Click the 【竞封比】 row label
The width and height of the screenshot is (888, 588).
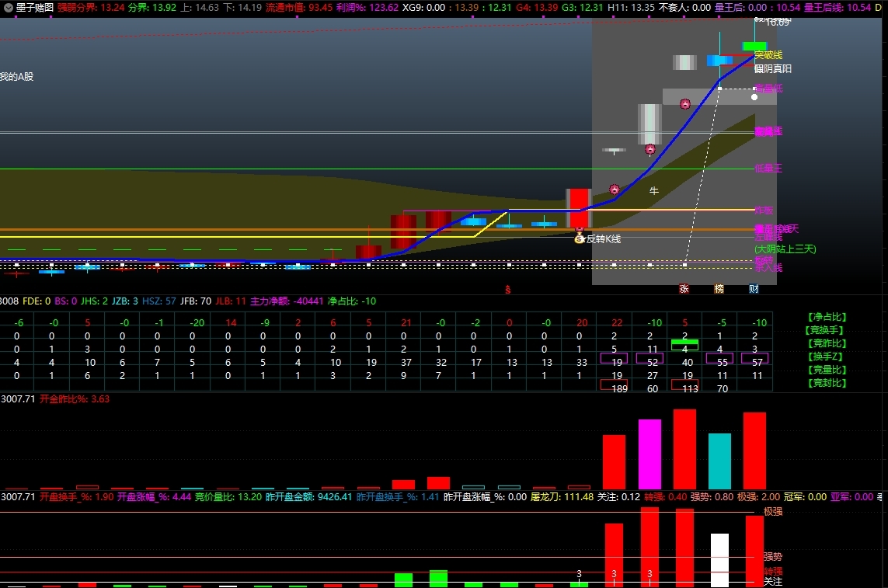(827, 383)
